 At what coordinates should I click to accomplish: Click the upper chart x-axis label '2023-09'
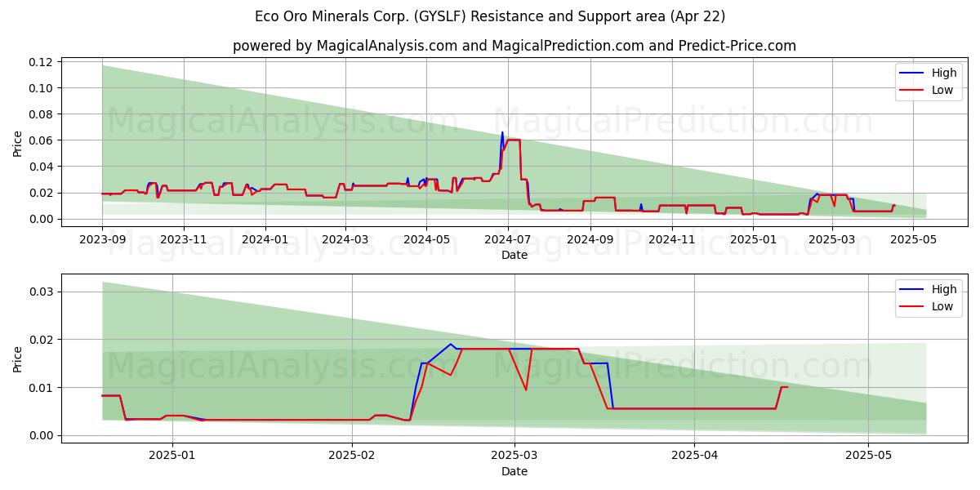[102, 239]
